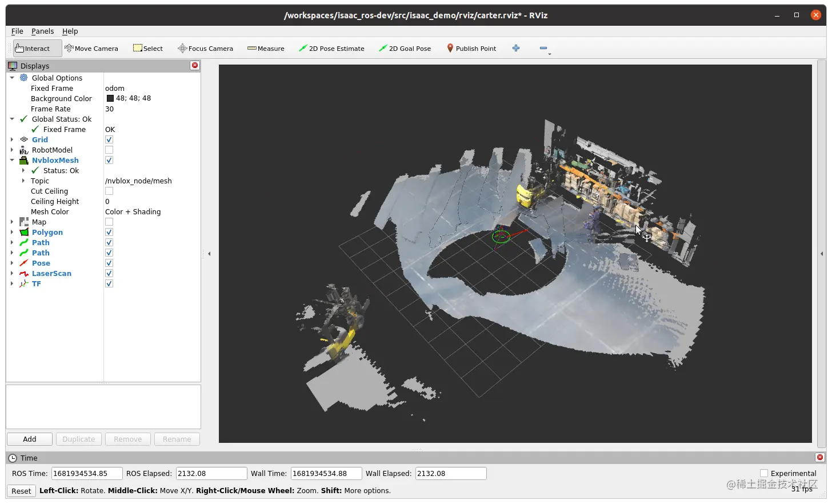Enable the RobotModel display
This screenshot has width=832, height=504.
[x=109, y=150]
